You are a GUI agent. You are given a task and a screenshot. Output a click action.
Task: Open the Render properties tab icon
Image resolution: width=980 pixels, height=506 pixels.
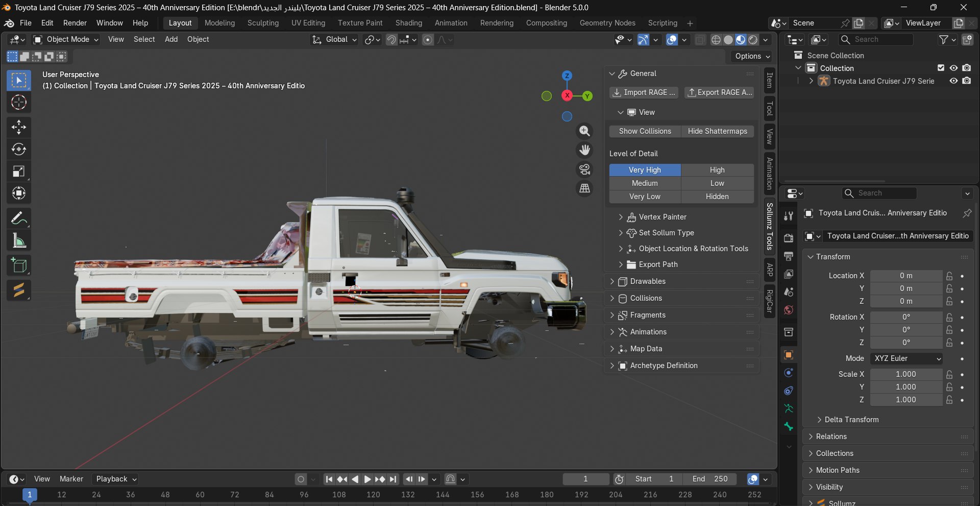click(789, 238)
